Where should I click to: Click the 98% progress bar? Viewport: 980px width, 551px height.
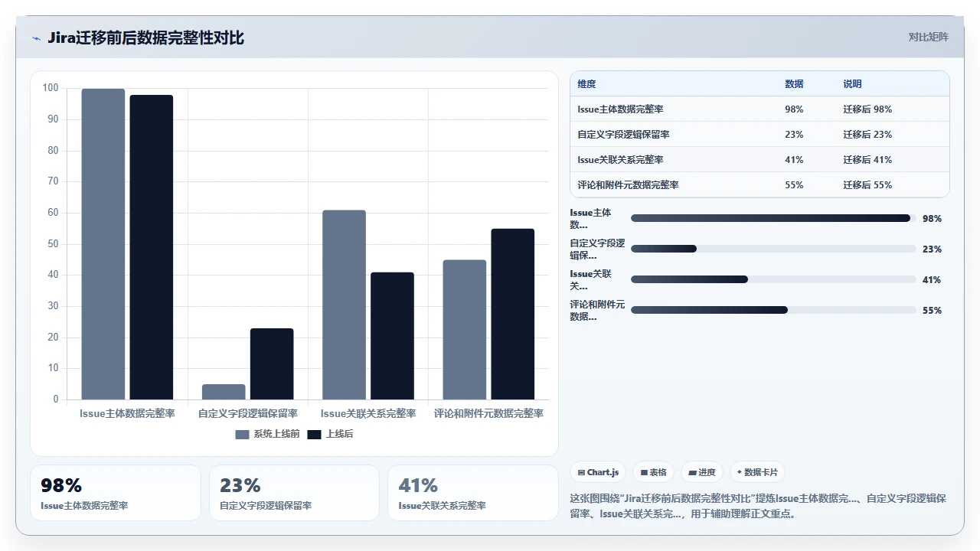point(773,218)
